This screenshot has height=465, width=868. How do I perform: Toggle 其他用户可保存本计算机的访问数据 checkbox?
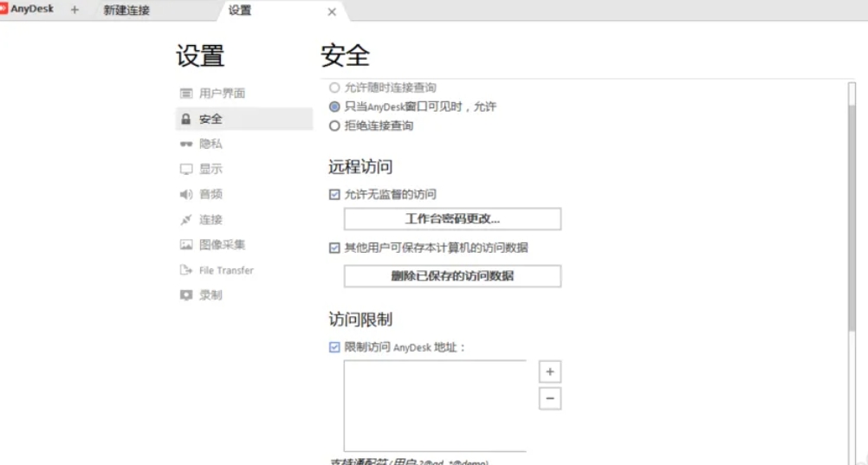[x=334, y=248]
